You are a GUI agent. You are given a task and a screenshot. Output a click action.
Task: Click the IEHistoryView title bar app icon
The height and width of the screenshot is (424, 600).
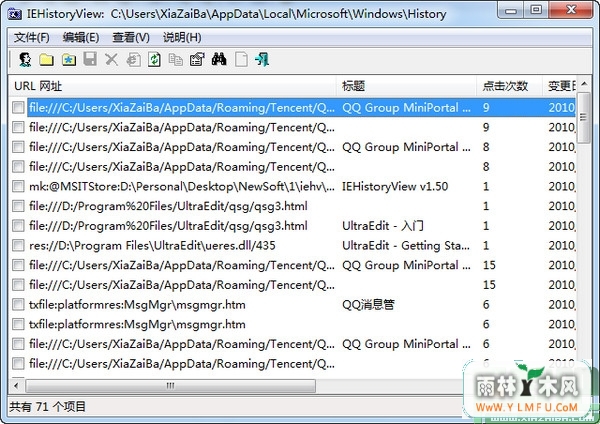(x=15, y=14)
